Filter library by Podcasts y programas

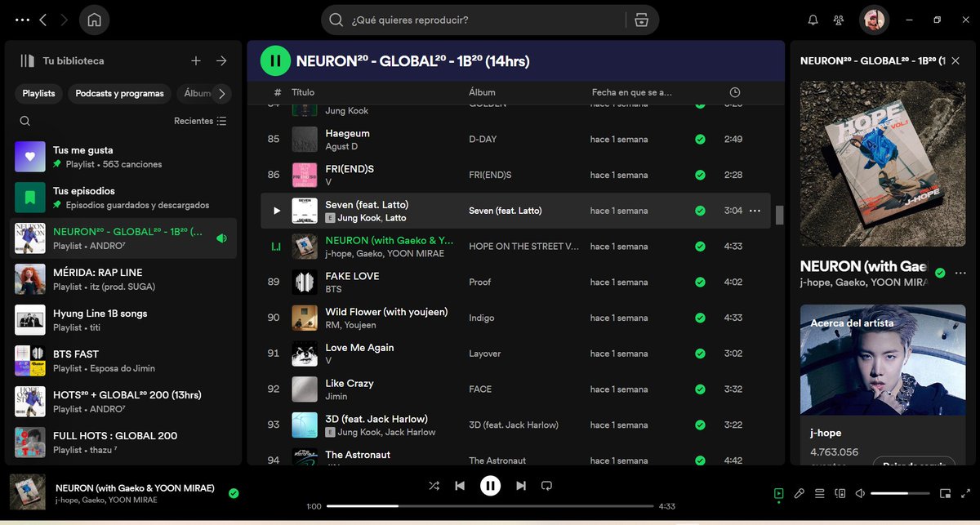point(120,93)
